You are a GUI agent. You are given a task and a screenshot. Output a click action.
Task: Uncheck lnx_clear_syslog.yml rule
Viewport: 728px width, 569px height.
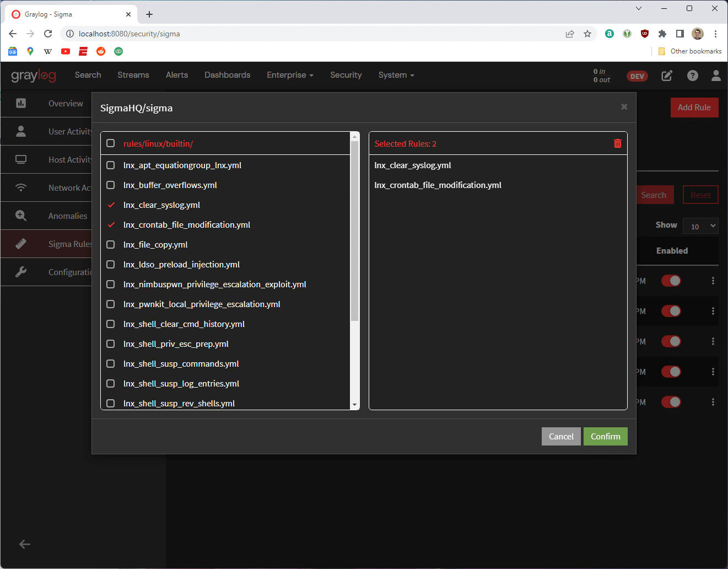pyautogui.click(x=111, y=205)
